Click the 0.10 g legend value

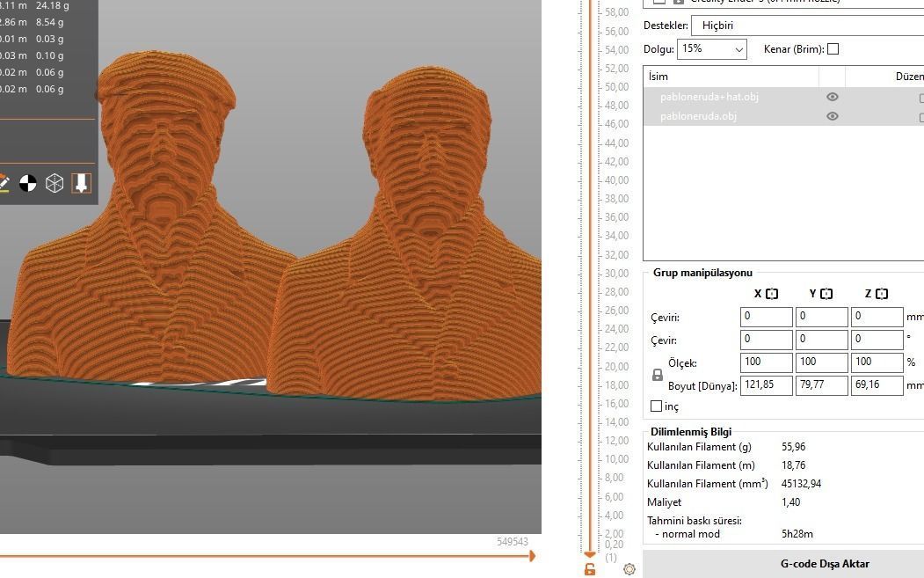coord(49,55)
